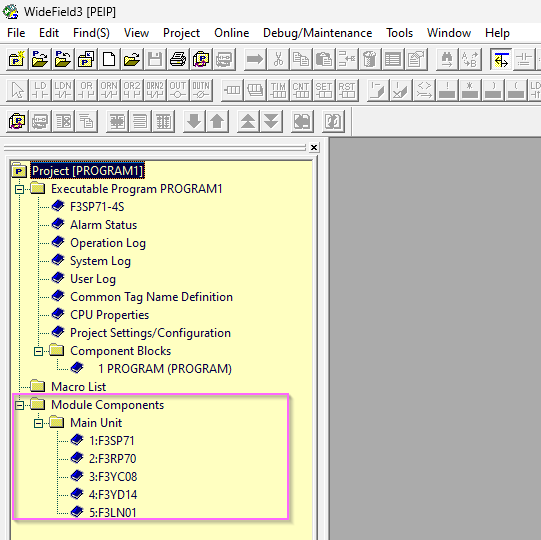Select the arrow pointer selection tool
This screenshot has height=540, width=541.
coord(17,90)
